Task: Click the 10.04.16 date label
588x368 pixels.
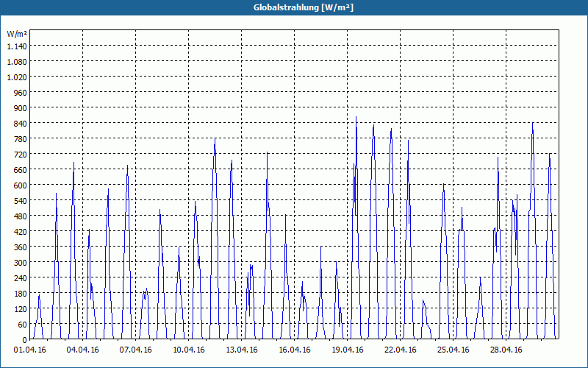Action: (189, 350)
